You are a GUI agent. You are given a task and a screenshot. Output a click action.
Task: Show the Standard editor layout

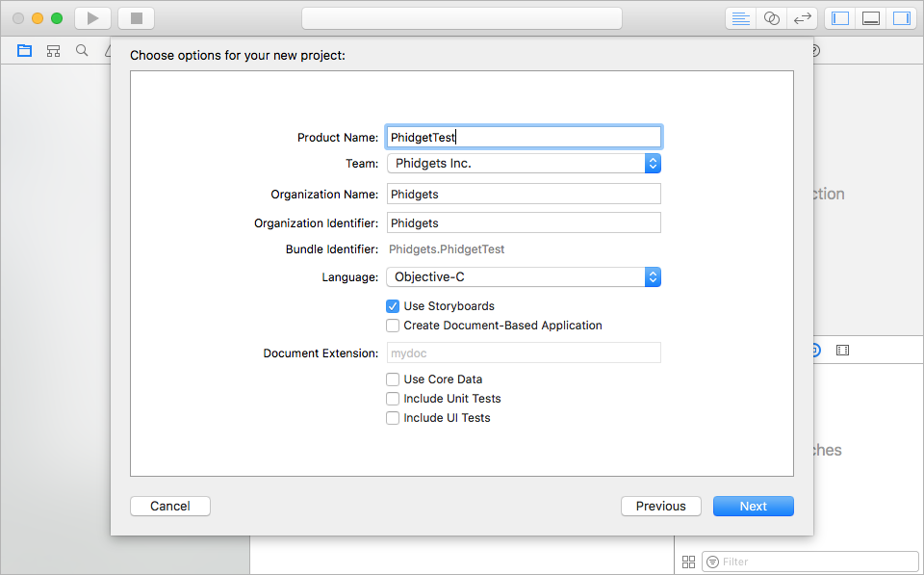point(741,18)
